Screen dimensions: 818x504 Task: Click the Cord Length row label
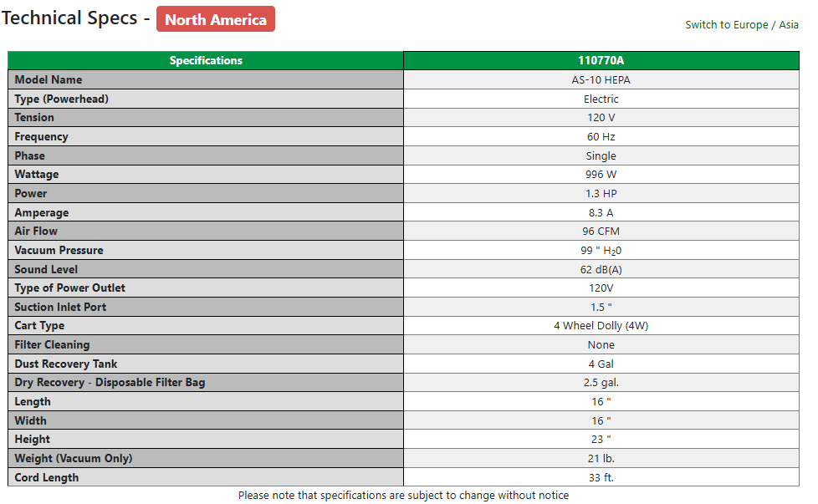click(47, 477)
